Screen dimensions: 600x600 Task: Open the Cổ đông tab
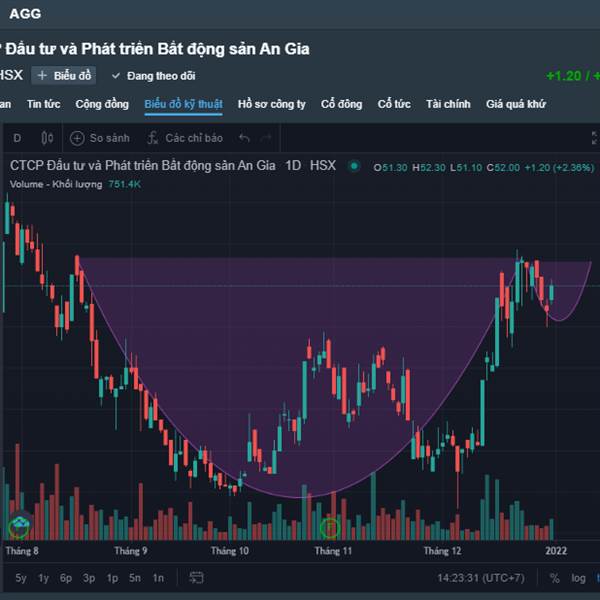(342, 104)
